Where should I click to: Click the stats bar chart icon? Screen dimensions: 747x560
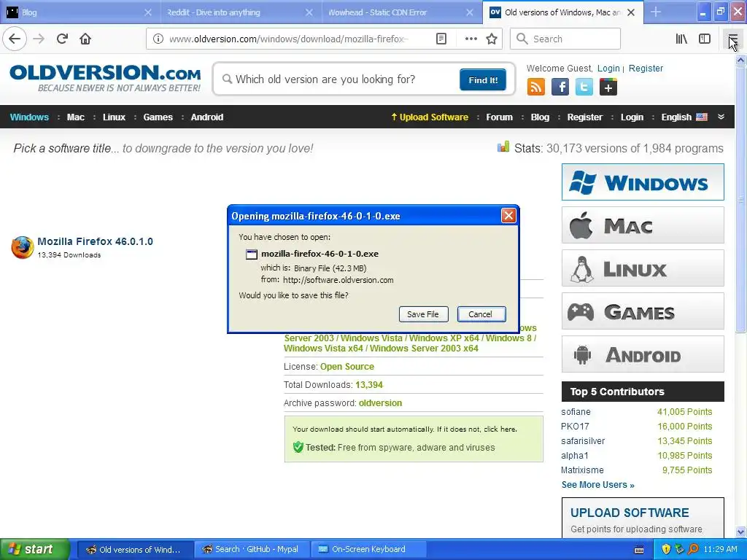point(503,147)
